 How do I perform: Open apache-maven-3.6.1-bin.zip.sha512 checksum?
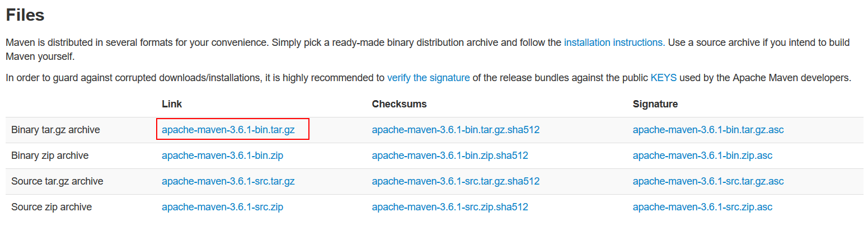click(x=450, y=156)
